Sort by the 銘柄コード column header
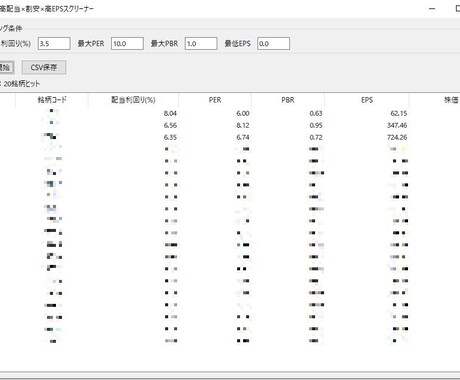This screenshot has height=380, width=460. [52, 100]
